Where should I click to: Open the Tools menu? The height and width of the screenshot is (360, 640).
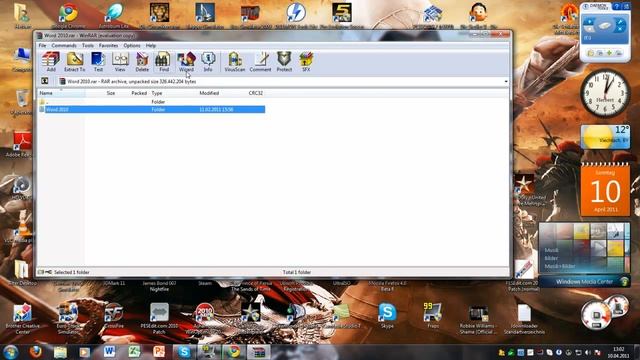point(88,45)
